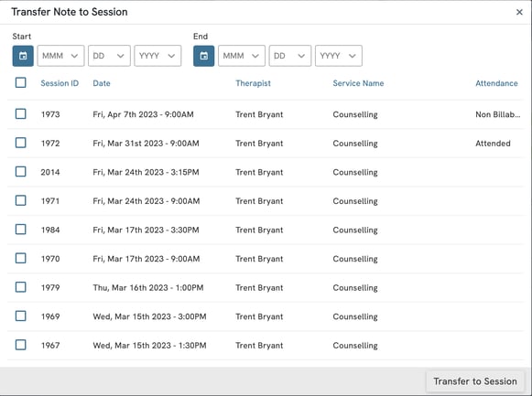Toggle the select-all checkbox in header
The height and width of the screenshot is (396, 532).
click(x=21, y=82)
